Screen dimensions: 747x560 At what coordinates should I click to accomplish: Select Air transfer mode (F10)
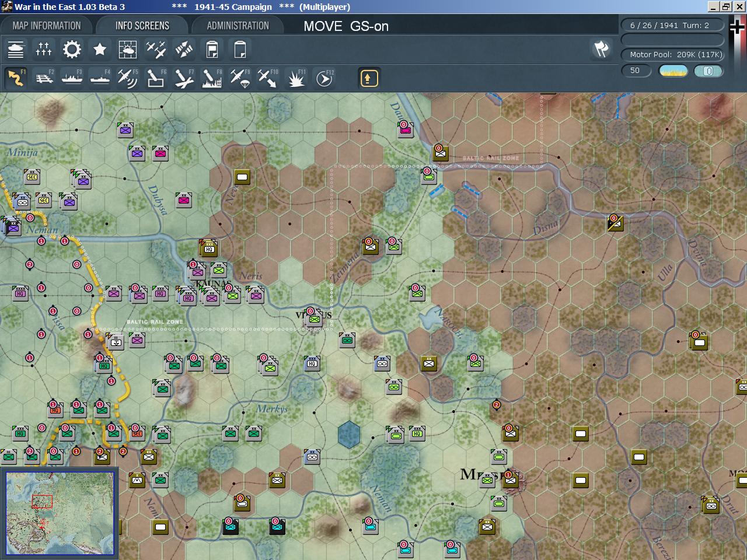(268, 78)
